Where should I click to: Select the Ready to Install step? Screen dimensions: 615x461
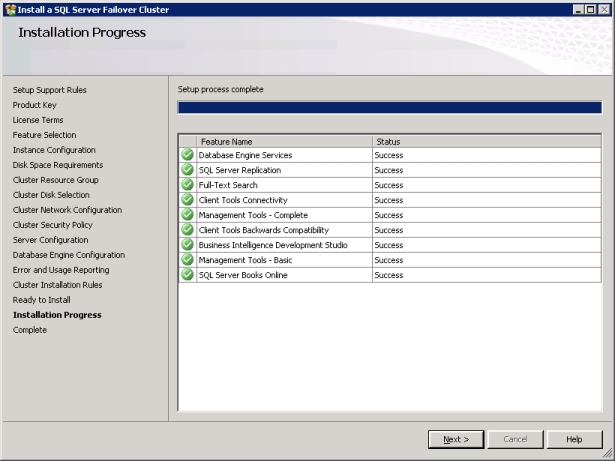(x=42, y=300)
